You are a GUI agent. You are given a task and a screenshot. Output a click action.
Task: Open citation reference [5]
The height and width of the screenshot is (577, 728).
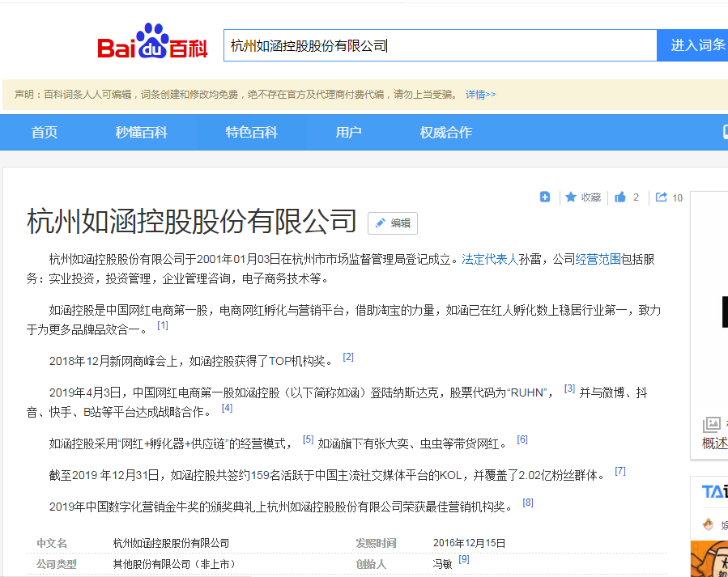coord(309,439)
